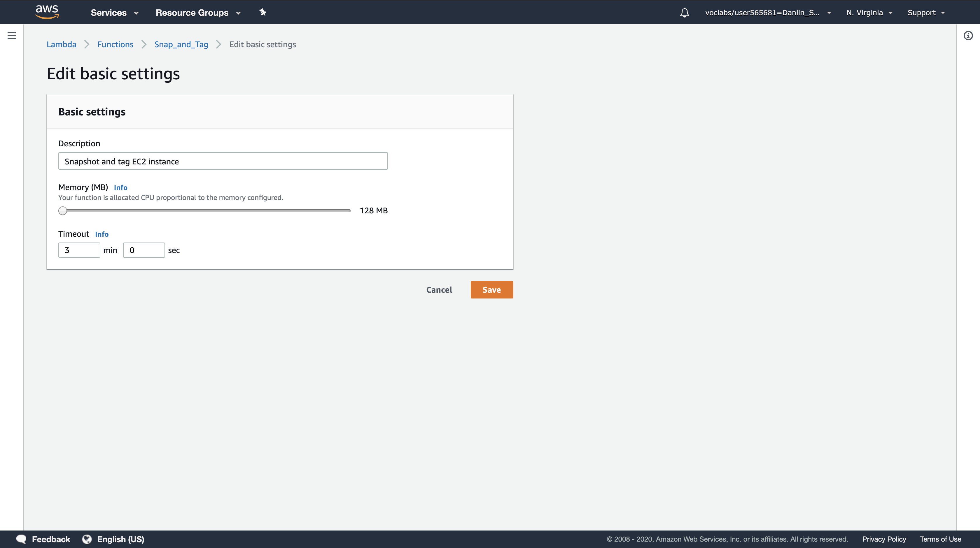Expand the Services dropdown menu

click(114, 13)
